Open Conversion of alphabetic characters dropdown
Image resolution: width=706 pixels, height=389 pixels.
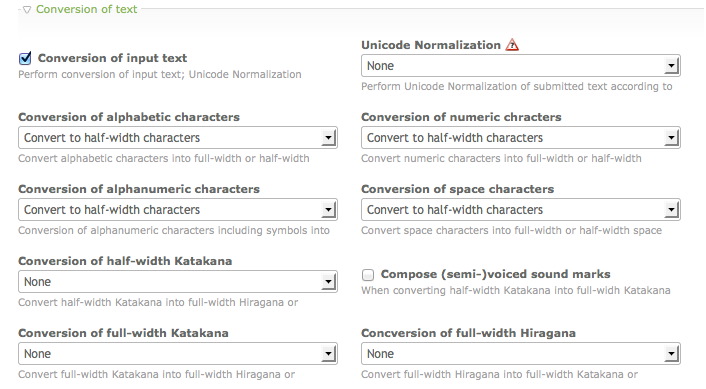[178, 138]
